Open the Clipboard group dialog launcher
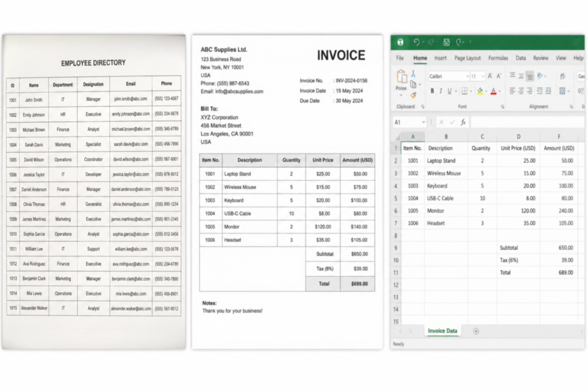 (x=423, y=107)
